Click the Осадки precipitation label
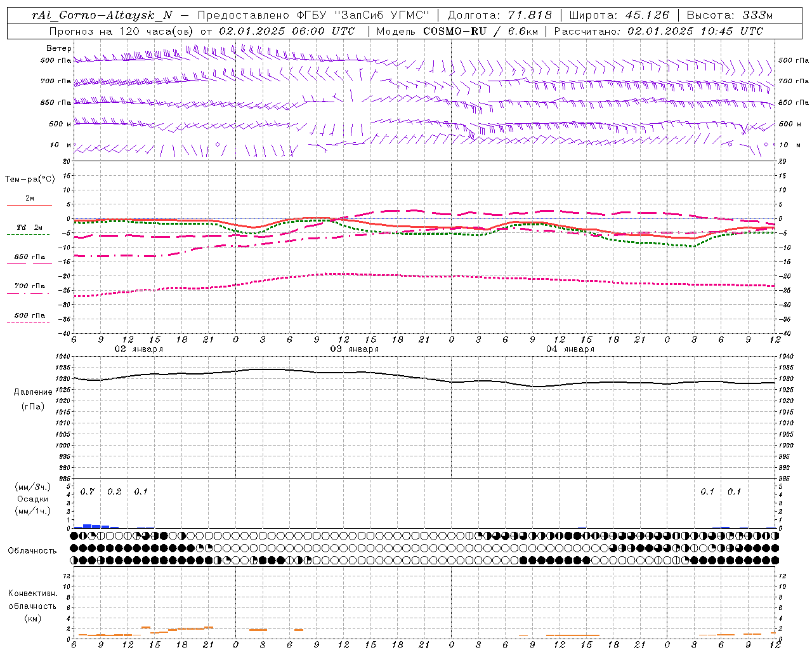The width and height of the screenshot is (812, 650). pyautogui.click(x=33, y=499)
